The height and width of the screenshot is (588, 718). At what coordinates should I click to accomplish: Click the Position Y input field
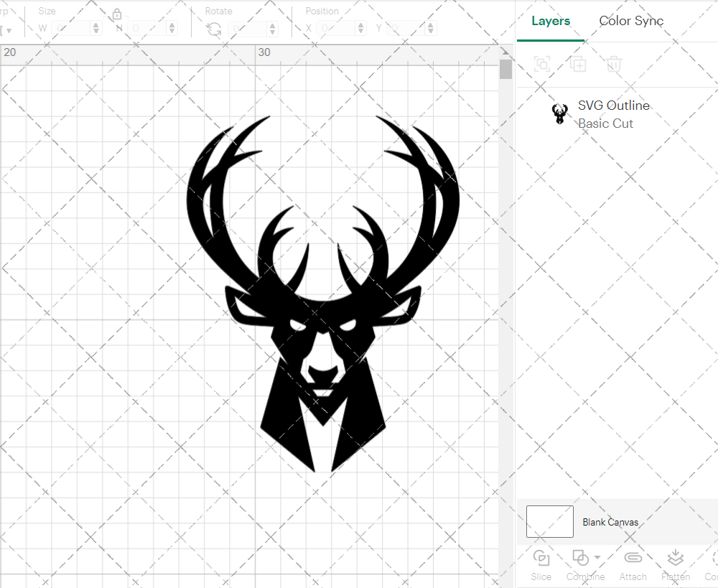pyautogui.click(x=406, y=29)
